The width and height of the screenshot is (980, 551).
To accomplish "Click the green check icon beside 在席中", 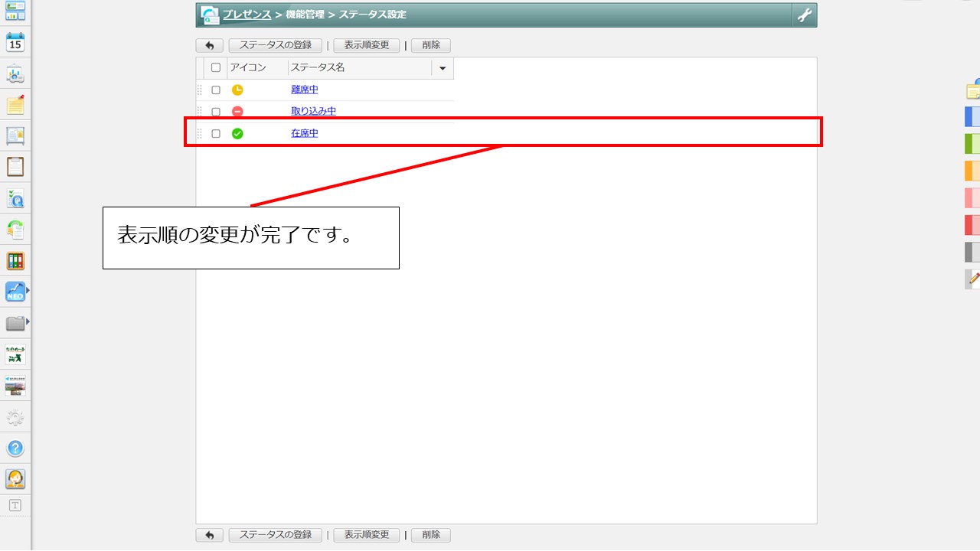I will pos(238,132).
